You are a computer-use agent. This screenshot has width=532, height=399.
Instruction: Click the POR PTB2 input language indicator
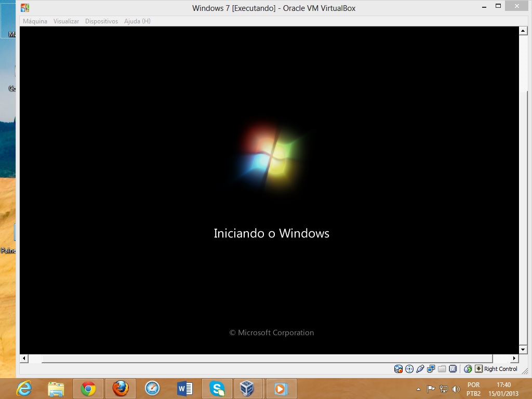(473, 389)
